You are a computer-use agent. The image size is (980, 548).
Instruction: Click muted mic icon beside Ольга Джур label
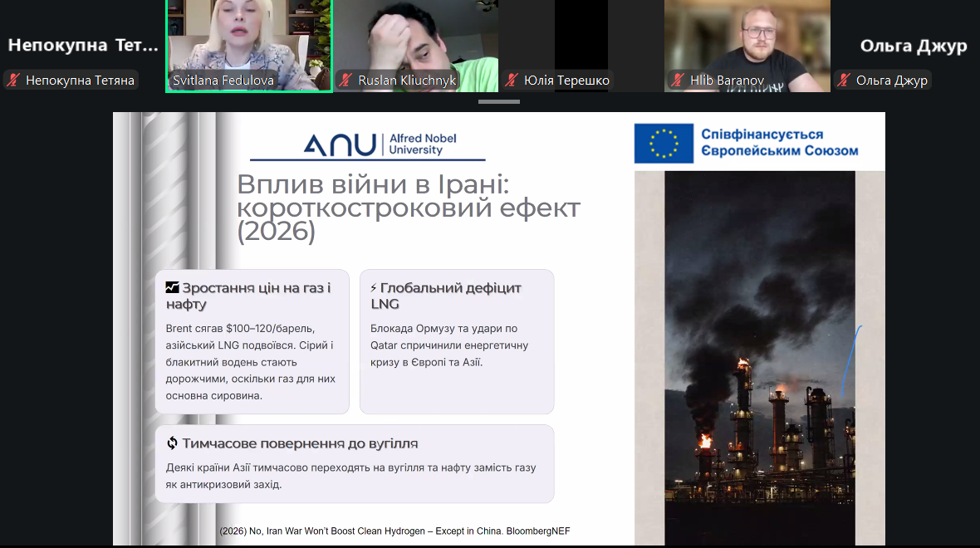coord(845,81)
